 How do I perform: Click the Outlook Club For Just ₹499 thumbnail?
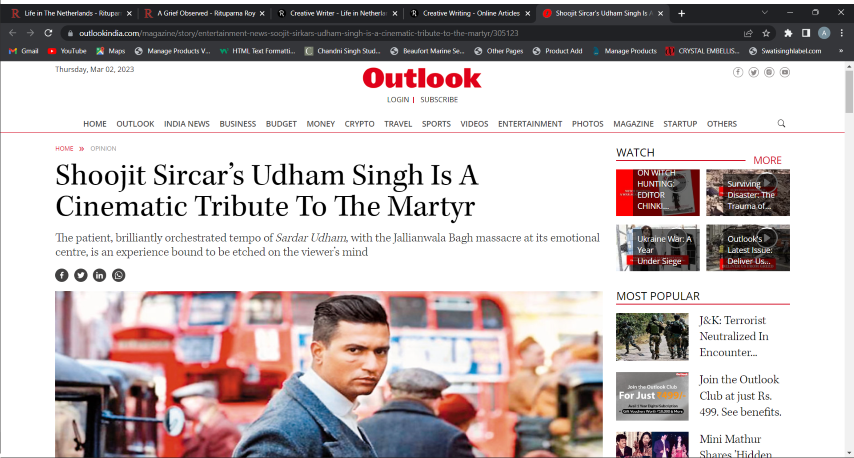pyautogui.click(x=652, y=396)
